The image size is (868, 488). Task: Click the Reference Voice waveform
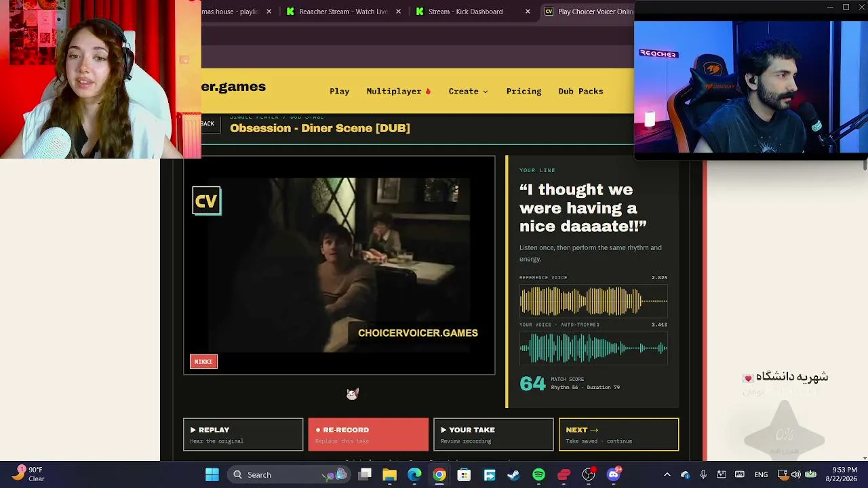coord(593,301)
